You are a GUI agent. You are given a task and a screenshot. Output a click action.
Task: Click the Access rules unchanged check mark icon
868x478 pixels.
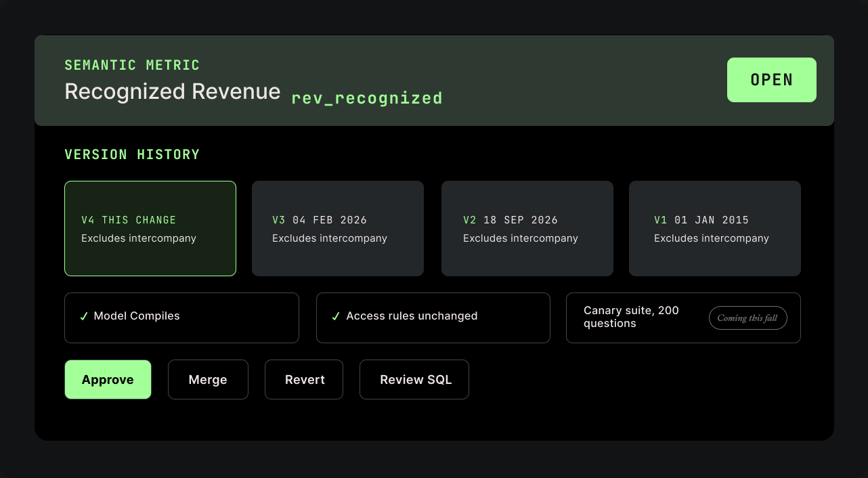(336, 316)
